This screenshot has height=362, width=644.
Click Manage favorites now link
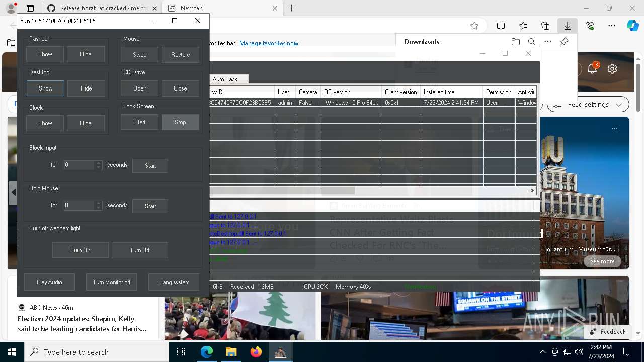pyautogui.click(x=269, y=43)
